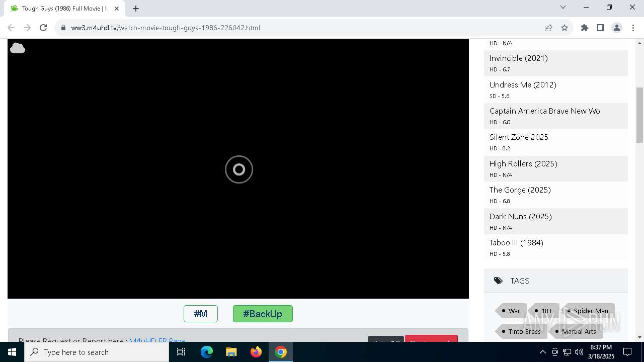Click the taskbar search box
Viewport: 644px width, 362px height.
point(97,352)
